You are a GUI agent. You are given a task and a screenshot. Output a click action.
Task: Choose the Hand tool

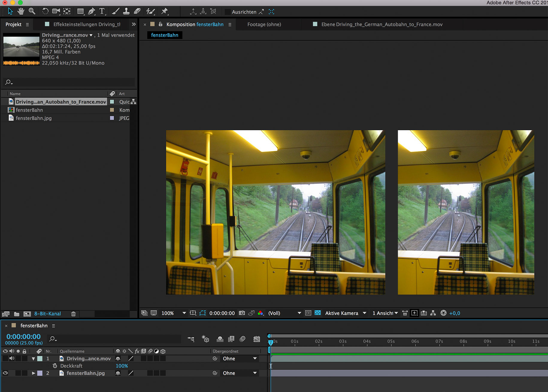pos(21,11)
